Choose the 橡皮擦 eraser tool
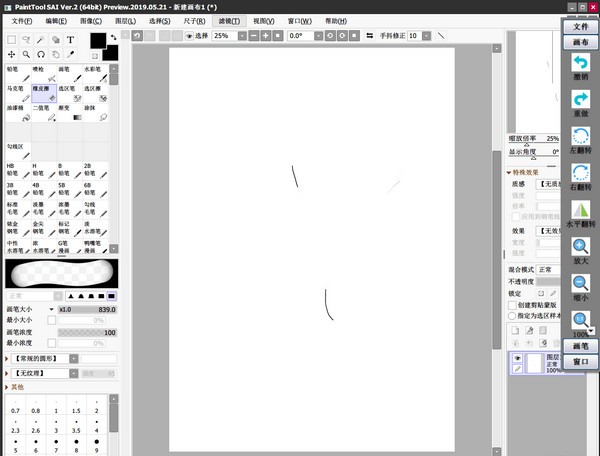Viewport: 600px width, 456px height. tap(44, 93)
